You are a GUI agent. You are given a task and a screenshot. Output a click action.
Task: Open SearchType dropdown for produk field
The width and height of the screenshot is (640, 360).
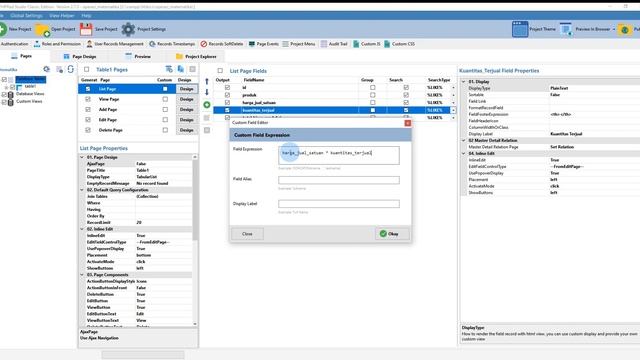[x=453, y=95]
